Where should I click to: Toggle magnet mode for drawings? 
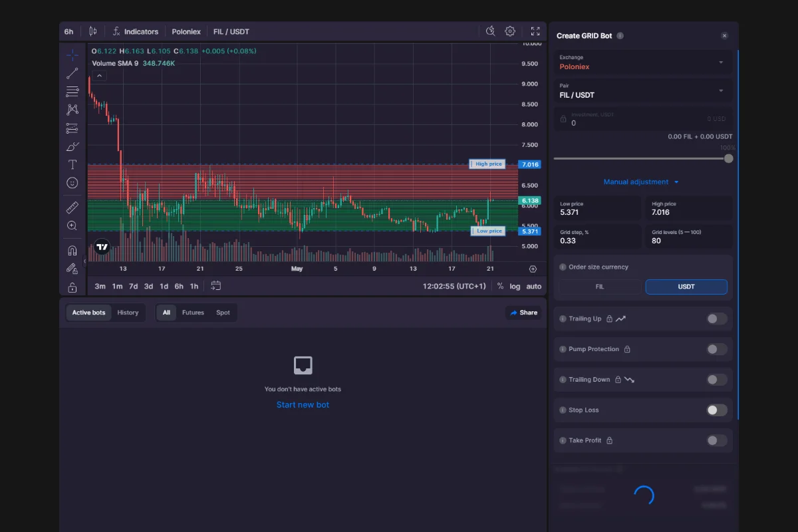(72, 249)
